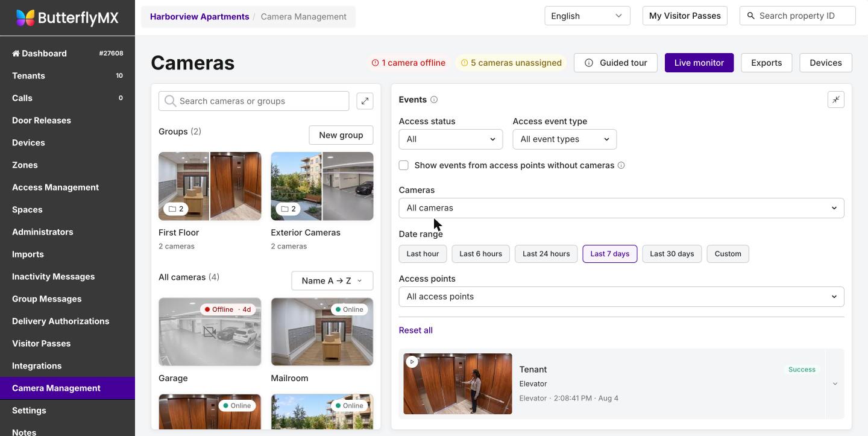This screenshot has height=436, width=868.
Task: Click the Devices button in header
Action: coord(826,63)
